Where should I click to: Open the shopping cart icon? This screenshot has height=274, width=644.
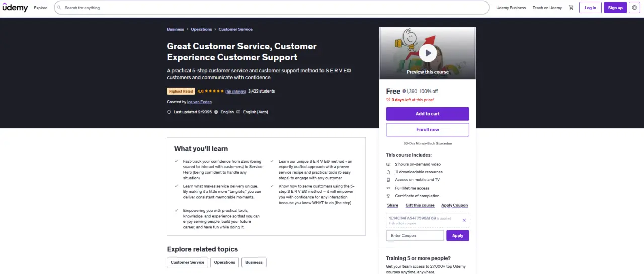tap(571, 8)
